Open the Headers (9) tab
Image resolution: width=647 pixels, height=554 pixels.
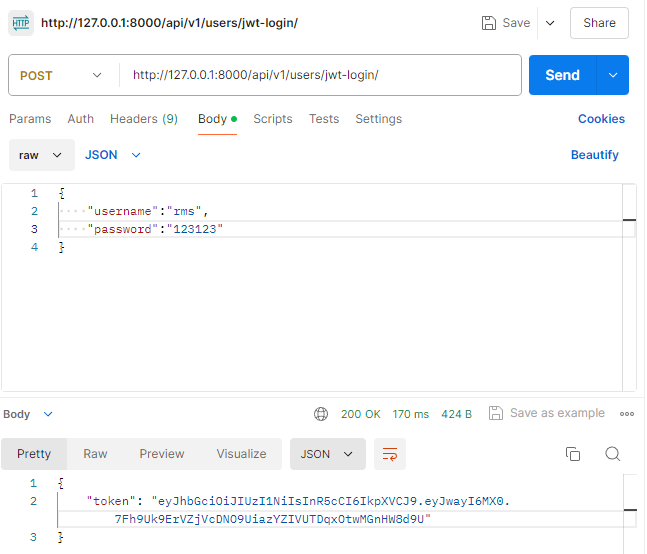click(x=144, y=119)
